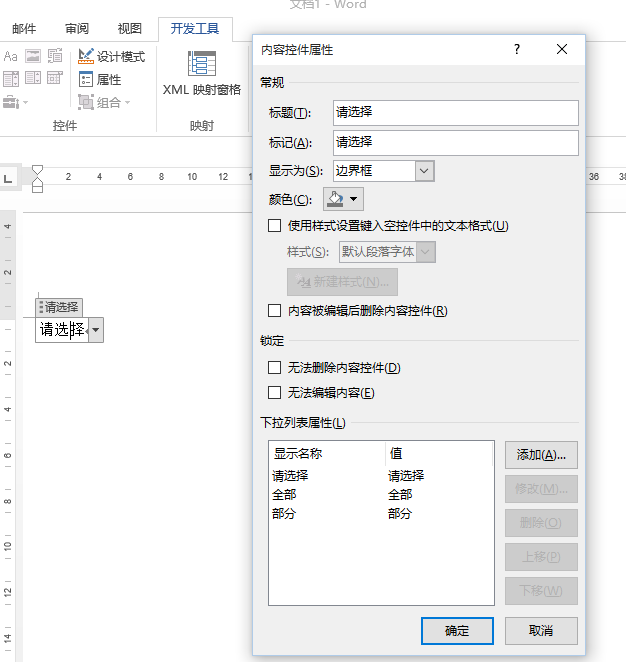This screenshot has height=662, width=626.
Task: Insert a combo box content control
Action: [11, 79]
